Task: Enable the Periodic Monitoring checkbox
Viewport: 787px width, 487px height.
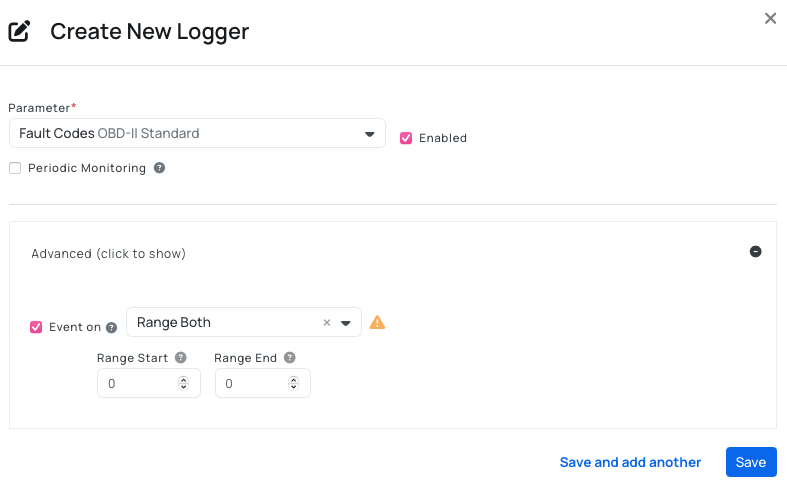Action: coord(15,168)
